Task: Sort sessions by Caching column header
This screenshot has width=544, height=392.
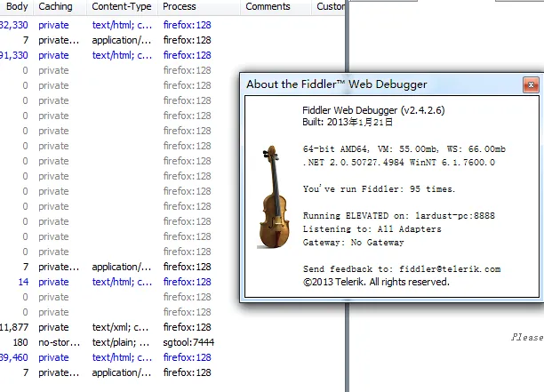Action: click(60, 6)
